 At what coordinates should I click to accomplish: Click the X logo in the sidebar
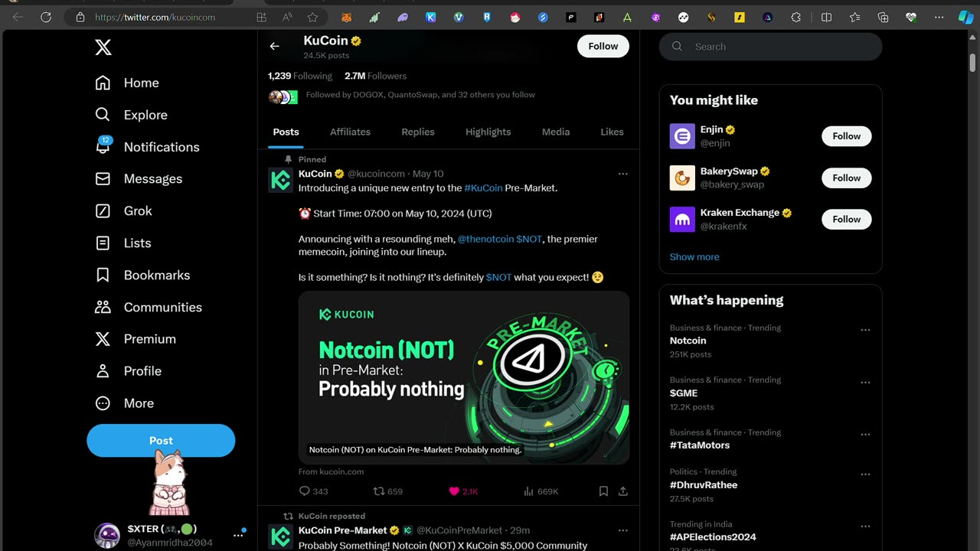(103, 47)
